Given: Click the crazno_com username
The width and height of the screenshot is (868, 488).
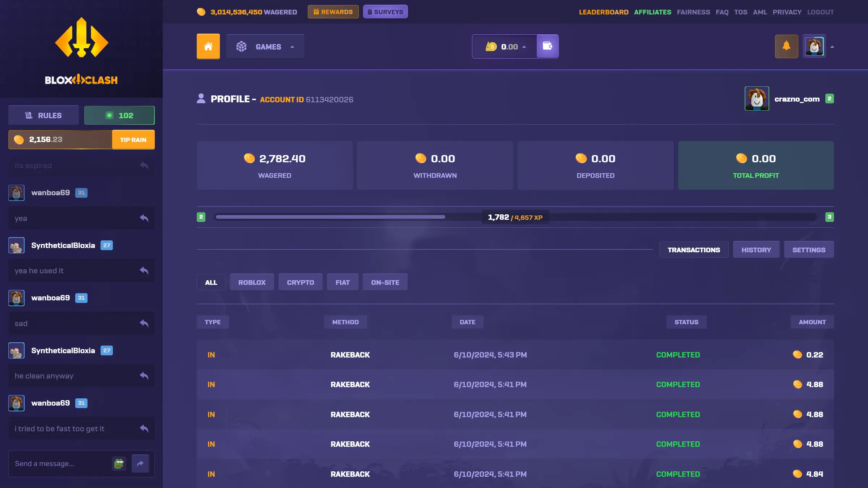Looking at the screenshot, I should click(x=797, y=99).
